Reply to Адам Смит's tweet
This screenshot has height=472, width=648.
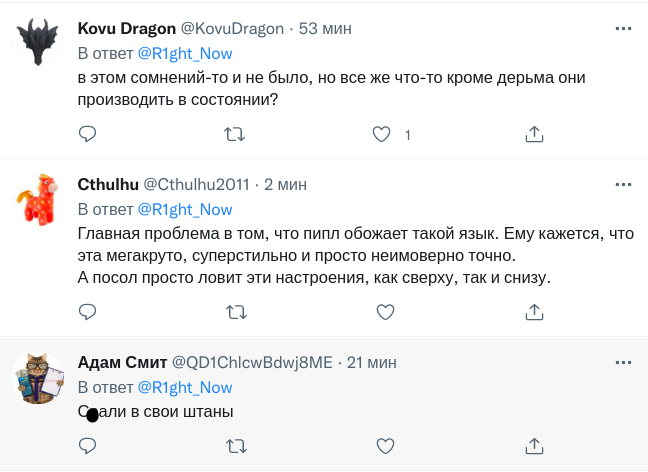click(x=87, y=445)
